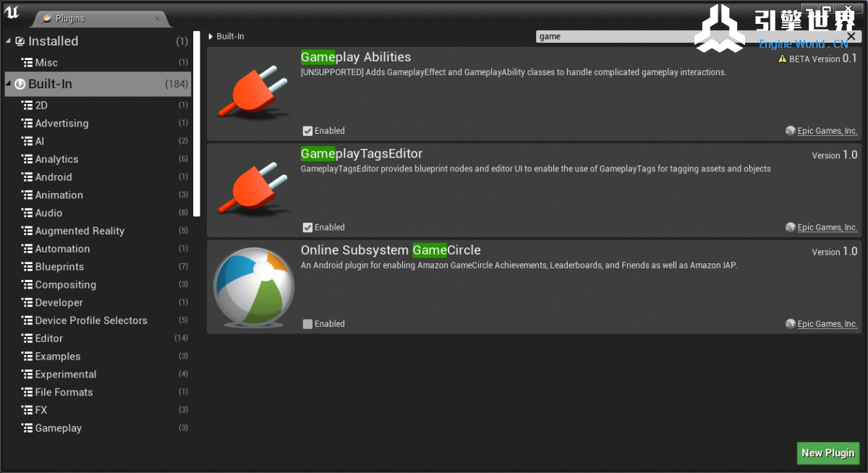Click the BETA warning triangle icon
The image size is (868, 473).
coord(782,59)
